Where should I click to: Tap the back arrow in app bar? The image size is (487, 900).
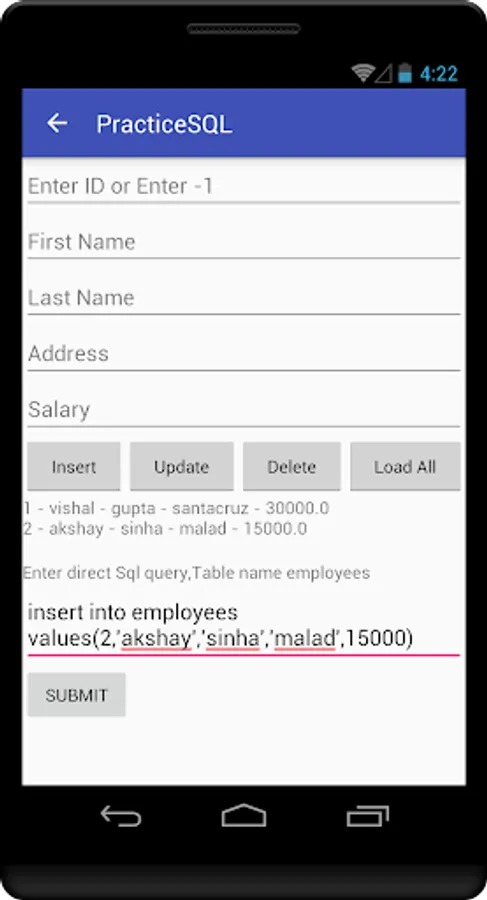pyautogui.click(x=57, y=123)
